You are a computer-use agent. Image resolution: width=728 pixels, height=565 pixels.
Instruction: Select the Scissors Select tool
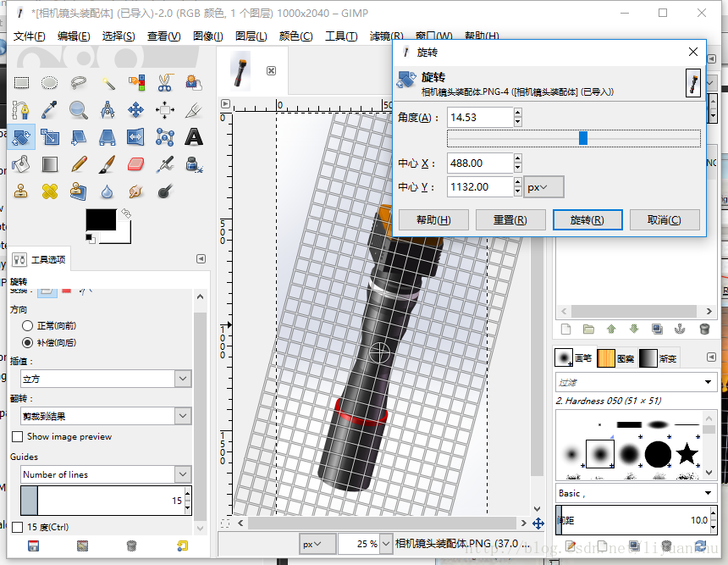coord(165,83)
